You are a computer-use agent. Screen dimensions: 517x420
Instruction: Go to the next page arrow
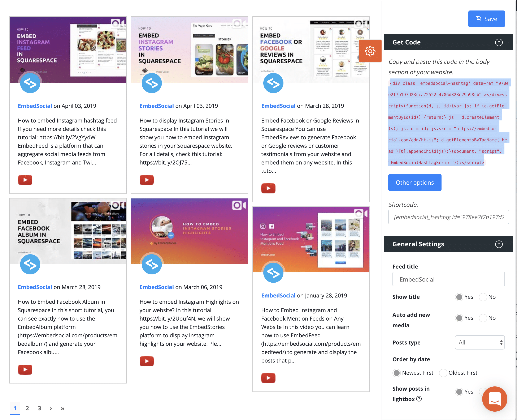coord(51,408)
